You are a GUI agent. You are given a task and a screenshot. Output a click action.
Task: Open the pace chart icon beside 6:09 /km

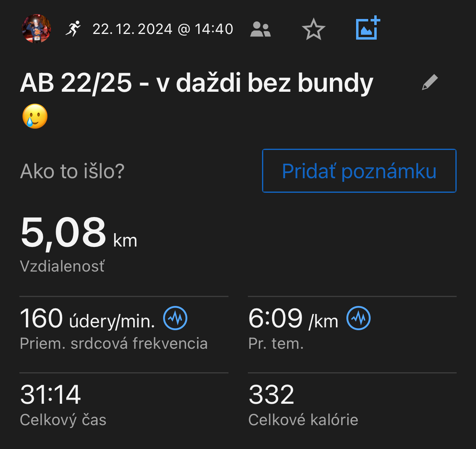pos(359,318)
